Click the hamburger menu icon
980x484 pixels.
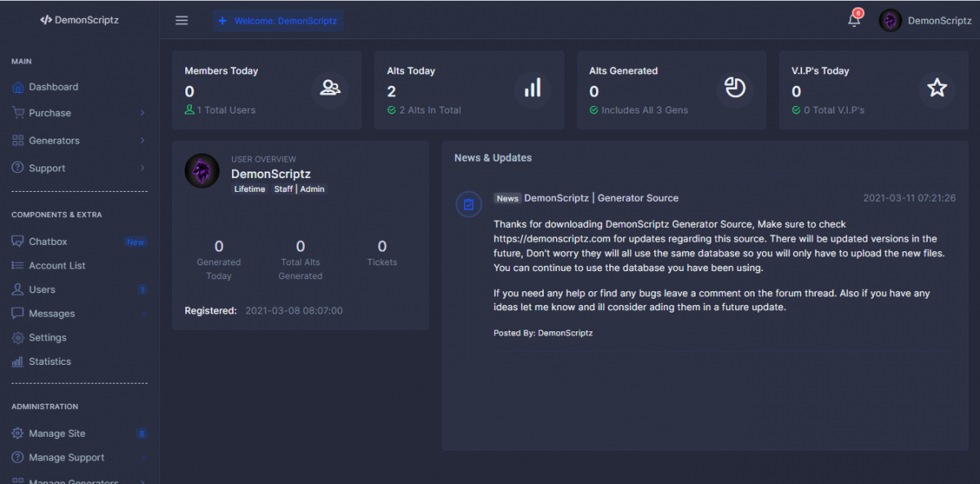pyautogui.click(x=181, y=20)
